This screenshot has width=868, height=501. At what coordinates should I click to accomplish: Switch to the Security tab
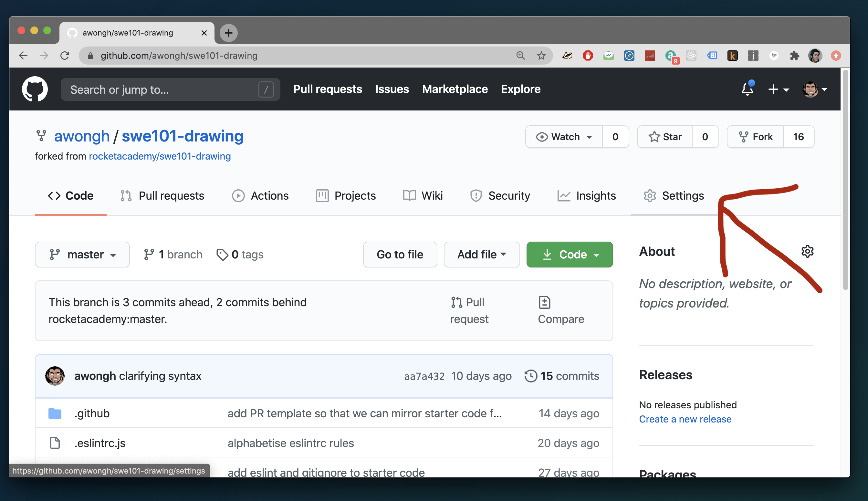500,195
